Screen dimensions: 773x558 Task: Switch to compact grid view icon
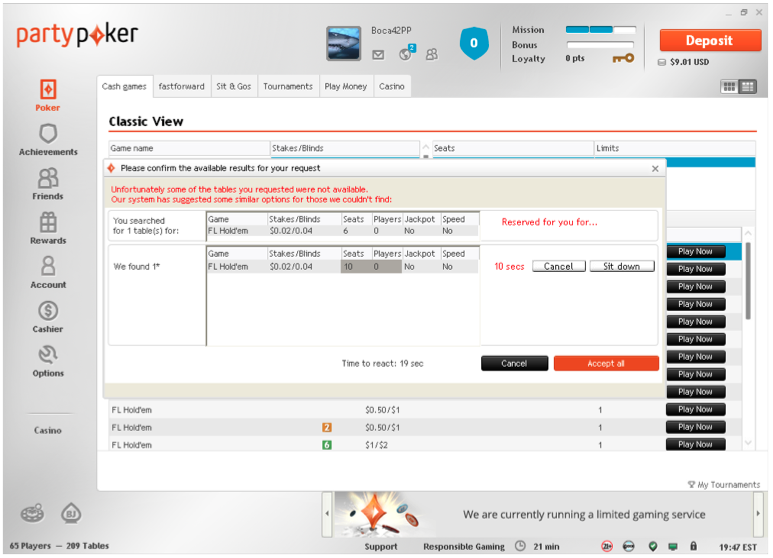point(729,87)
